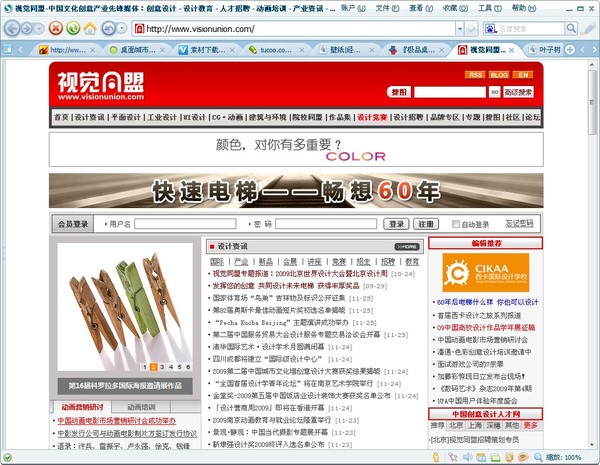The height and width of the screenshot is (465, 600).
Task: Open the 文件 menu
Action: pos(387,8)
